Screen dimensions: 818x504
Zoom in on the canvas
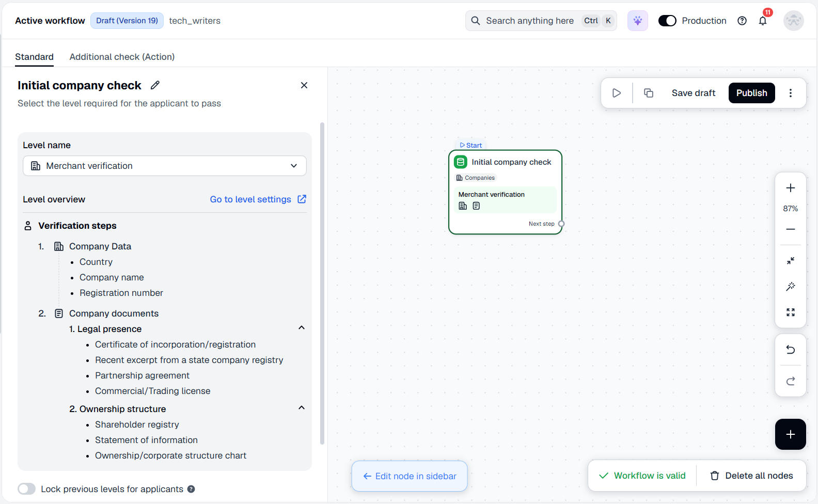click(790, 188)
